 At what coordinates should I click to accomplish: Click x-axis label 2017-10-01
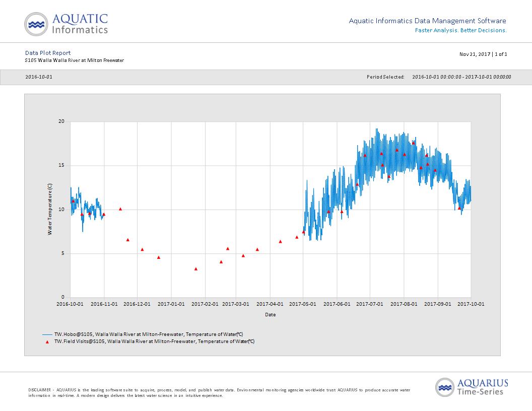pyautogui.click(x=471, y=304)
